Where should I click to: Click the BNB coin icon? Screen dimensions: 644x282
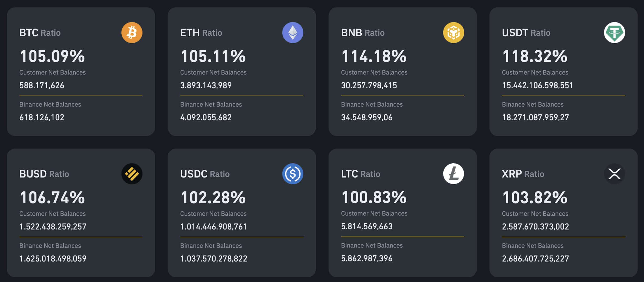point(453,32)
